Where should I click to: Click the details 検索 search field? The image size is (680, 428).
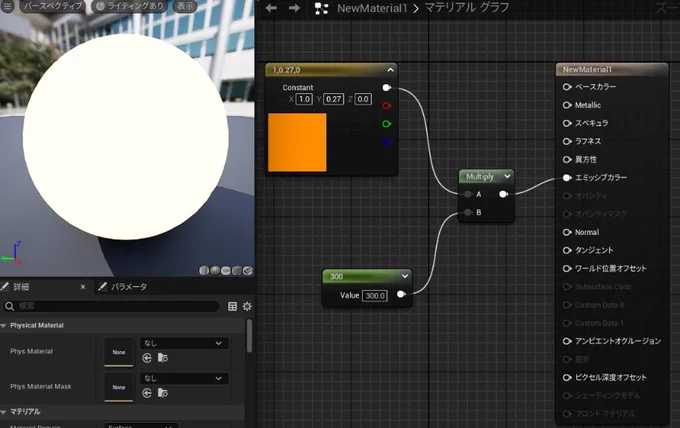[x=111, y=306]
